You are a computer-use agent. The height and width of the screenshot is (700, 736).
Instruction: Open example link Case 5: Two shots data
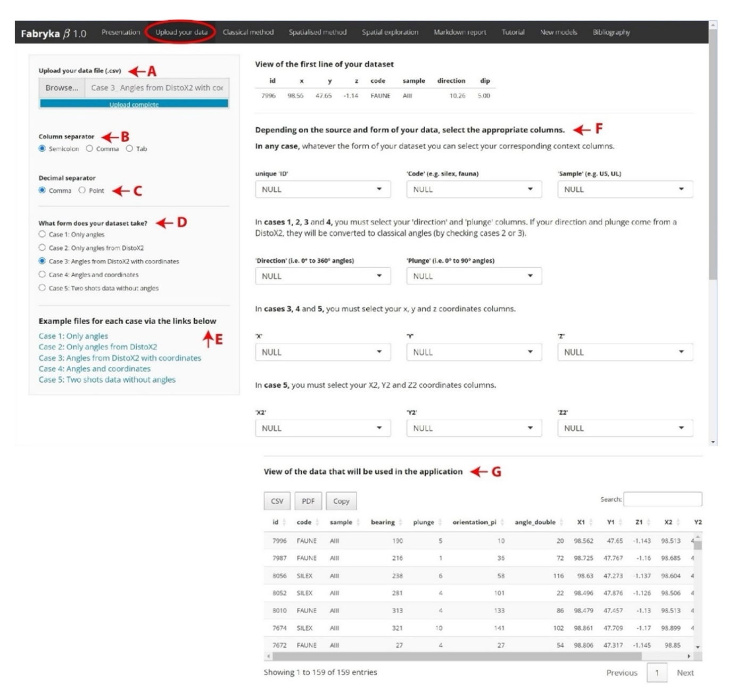click(x=107, y=380)
